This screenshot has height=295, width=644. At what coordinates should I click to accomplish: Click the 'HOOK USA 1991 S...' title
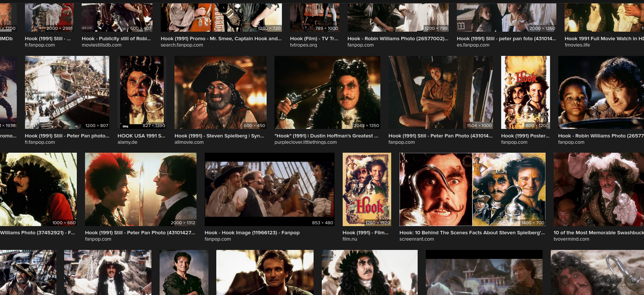[x=141, y=136]
